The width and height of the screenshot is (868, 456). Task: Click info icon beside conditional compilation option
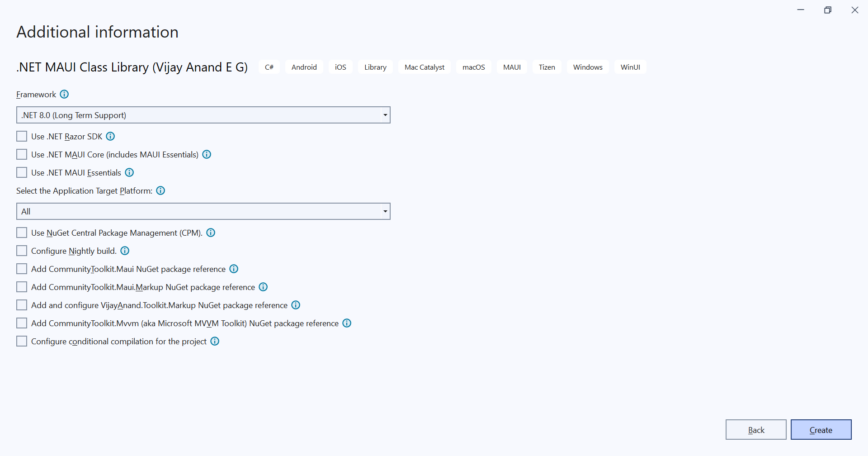point(215,341)
